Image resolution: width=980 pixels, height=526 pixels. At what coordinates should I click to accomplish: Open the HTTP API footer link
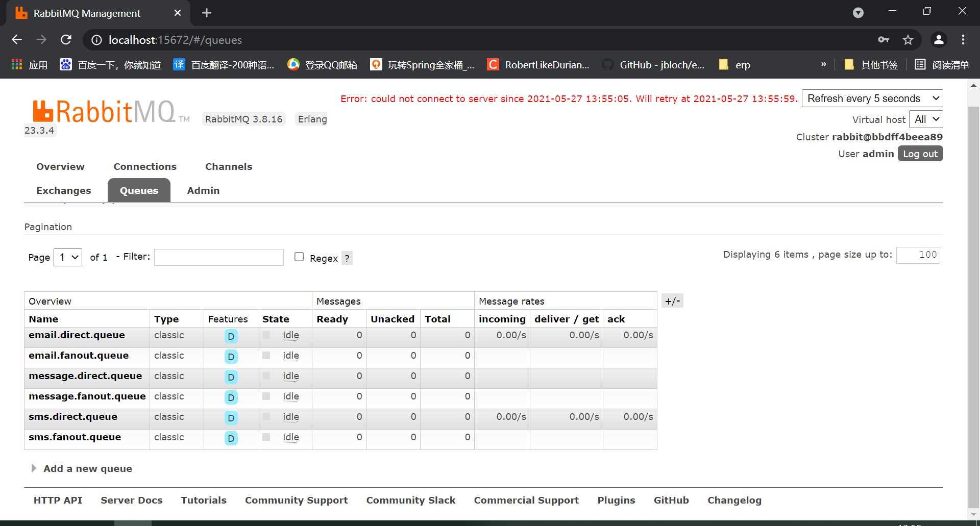(58, 500)
